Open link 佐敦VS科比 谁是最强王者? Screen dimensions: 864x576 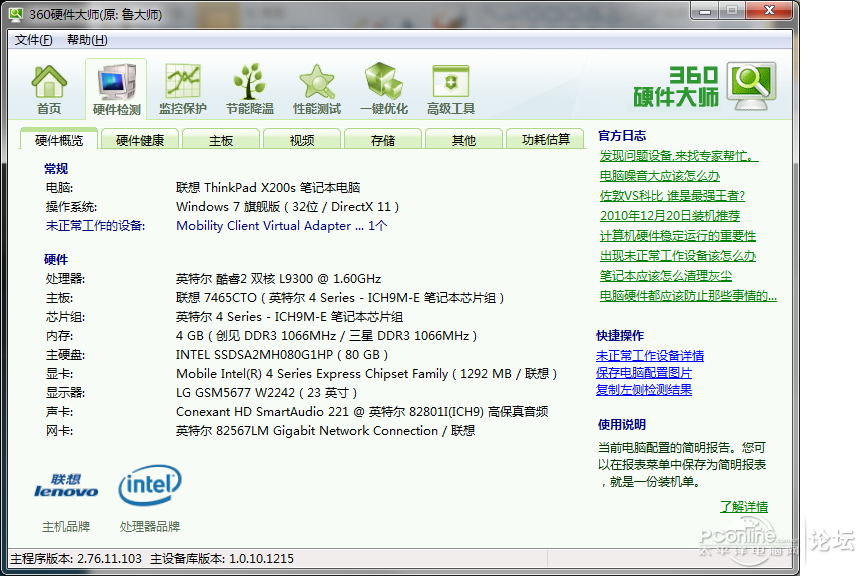coord(672,196)
